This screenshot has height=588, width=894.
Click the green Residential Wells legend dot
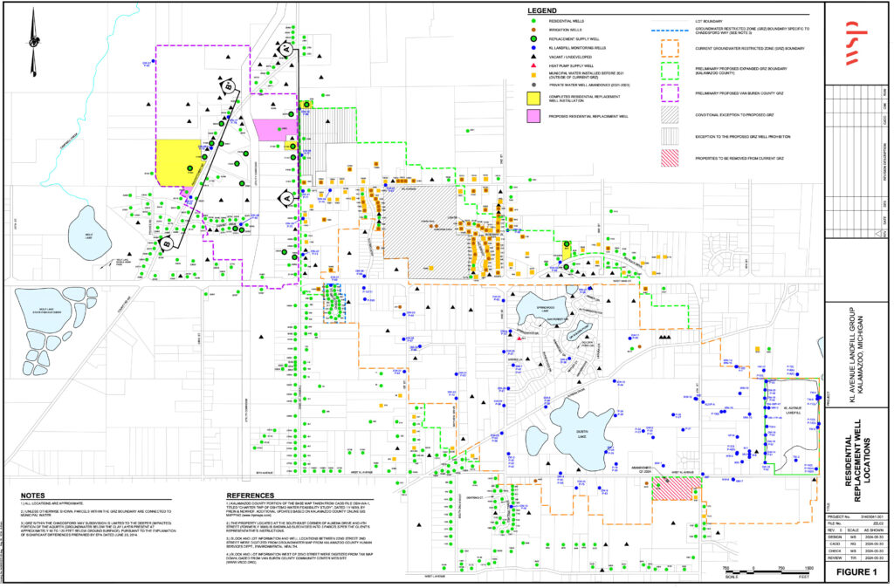533,21
